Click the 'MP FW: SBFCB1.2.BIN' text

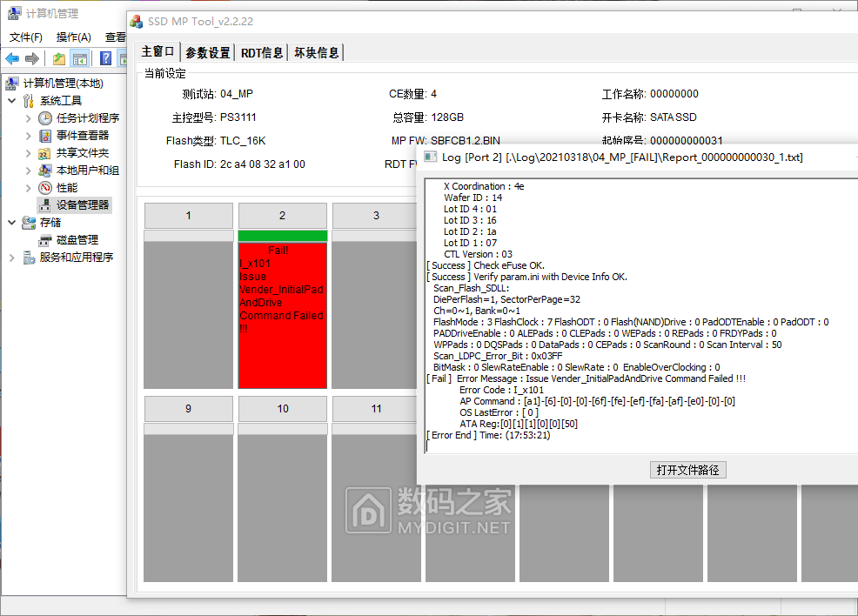[x=446, y=141]
